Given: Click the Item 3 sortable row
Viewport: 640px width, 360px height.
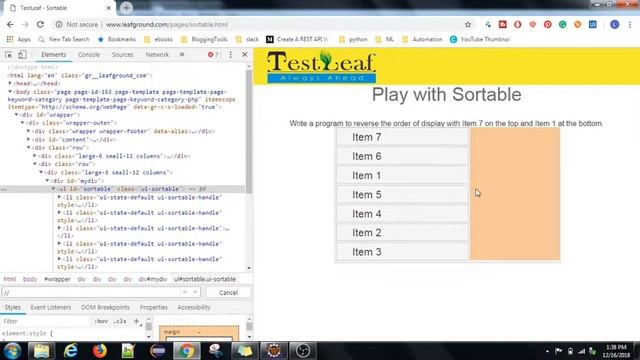Looking at the screenshot, I should (x=402, y=252).
